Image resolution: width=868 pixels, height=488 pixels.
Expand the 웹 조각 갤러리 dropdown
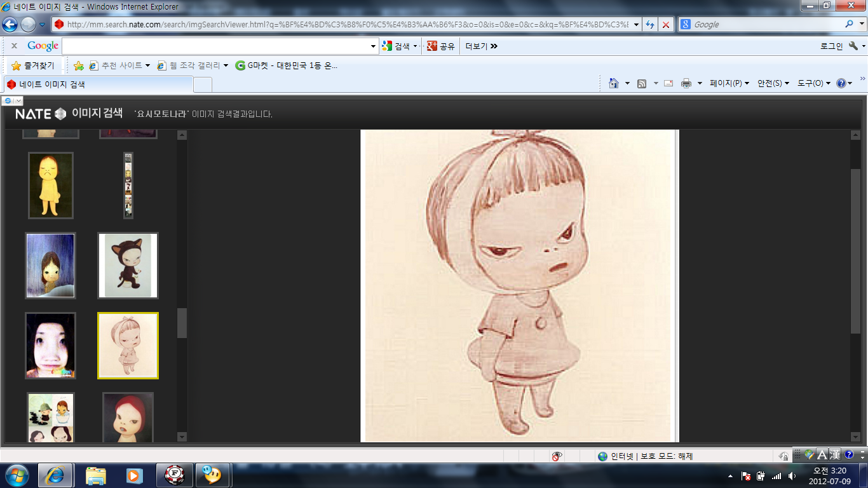tap(226, 65)
